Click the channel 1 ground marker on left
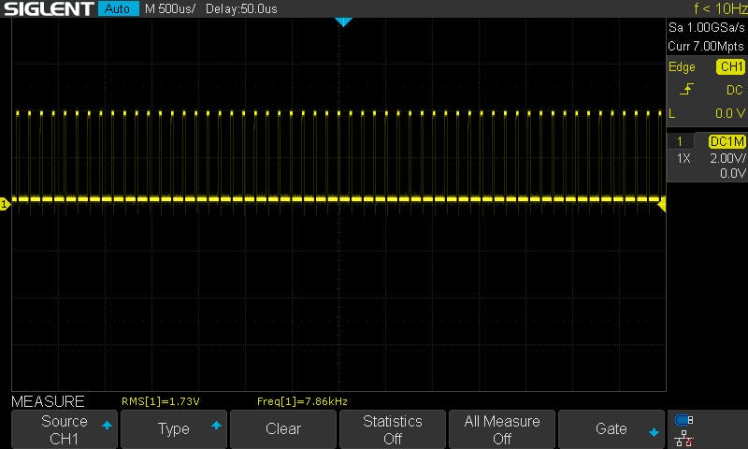 tap(5, 204)
